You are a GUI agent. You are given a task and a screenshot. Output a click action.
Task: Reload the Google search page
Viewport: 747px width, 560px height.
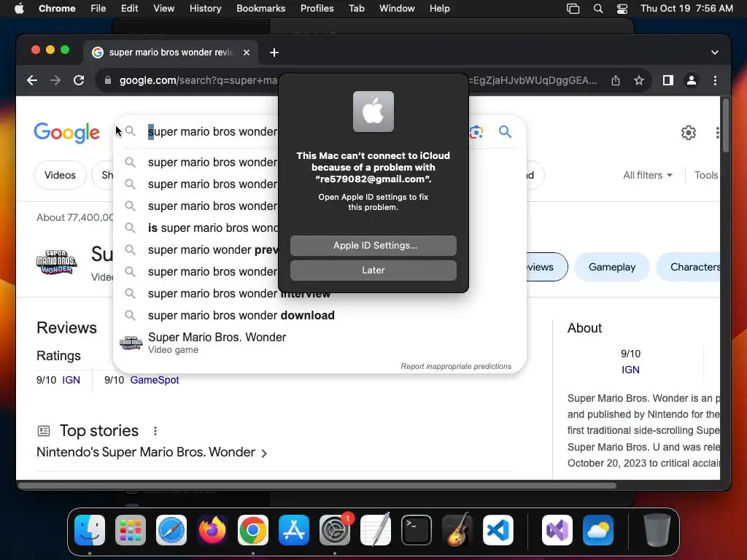(x=79, y=80)
